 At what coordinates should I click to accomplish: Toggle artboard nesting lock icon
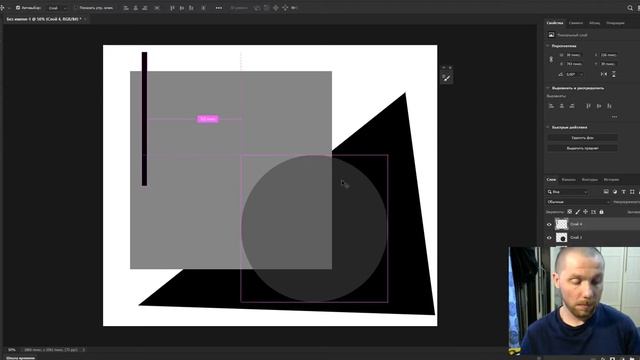593,212
